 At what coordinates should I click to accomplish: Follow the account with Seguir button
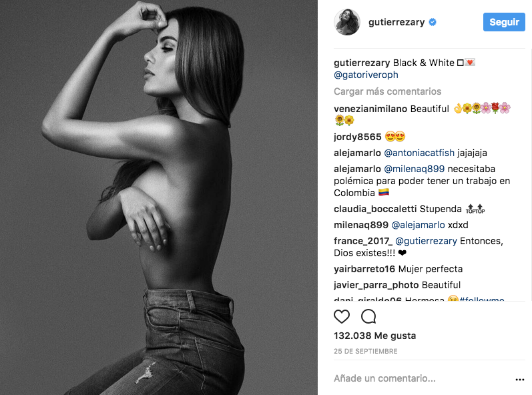[x=504, y=22]
